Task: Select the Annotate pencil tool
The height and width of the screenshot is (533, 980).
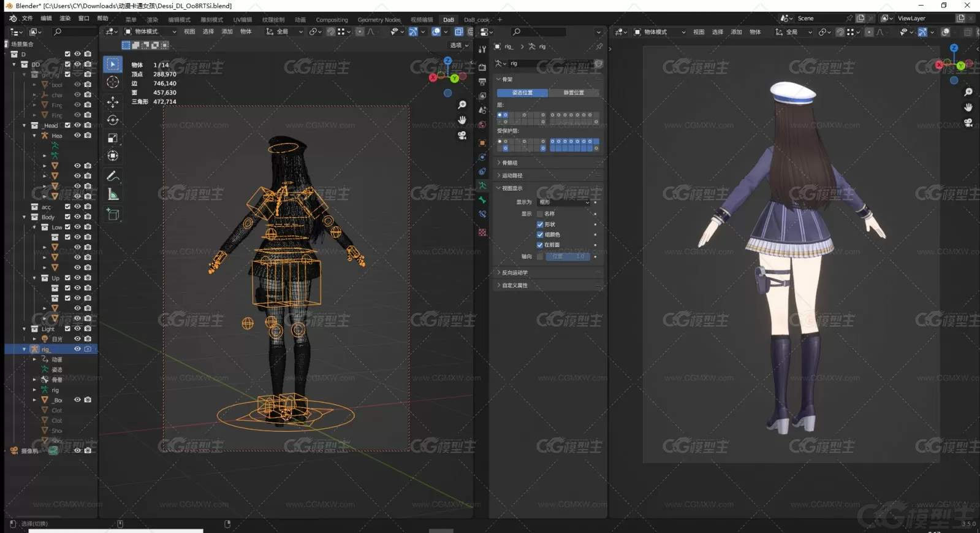Action: click(x=113, y=176)
